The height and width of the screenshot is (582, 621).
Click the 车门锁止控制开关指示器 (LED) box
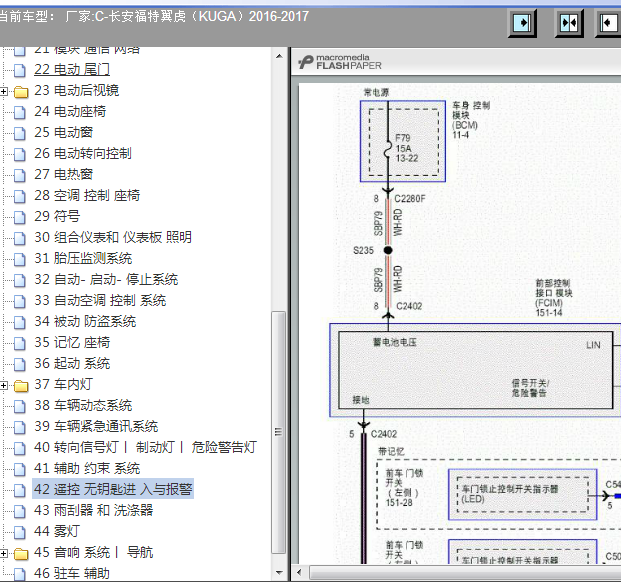click(x=522, y=495)
